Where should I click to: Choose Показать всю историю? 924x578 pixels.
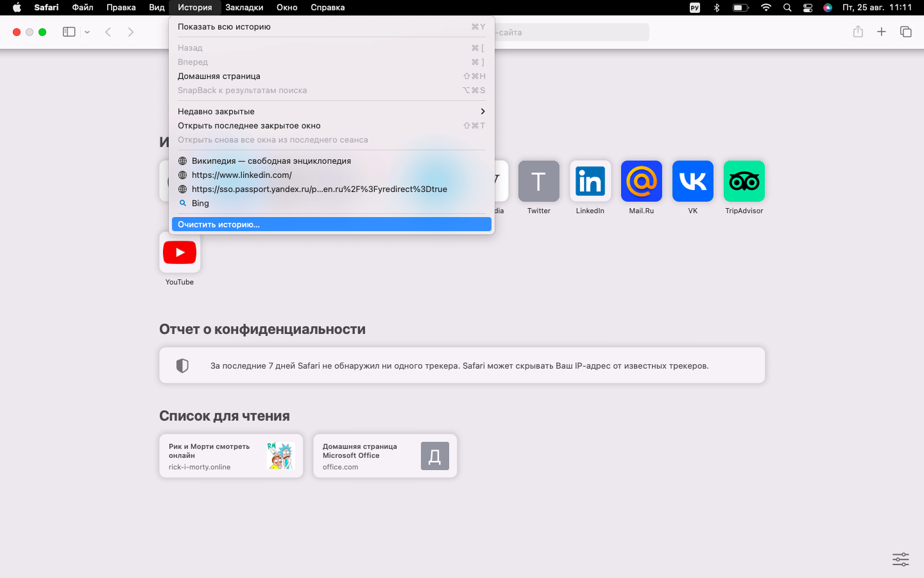pyautogui.click(x=332, y=27)
